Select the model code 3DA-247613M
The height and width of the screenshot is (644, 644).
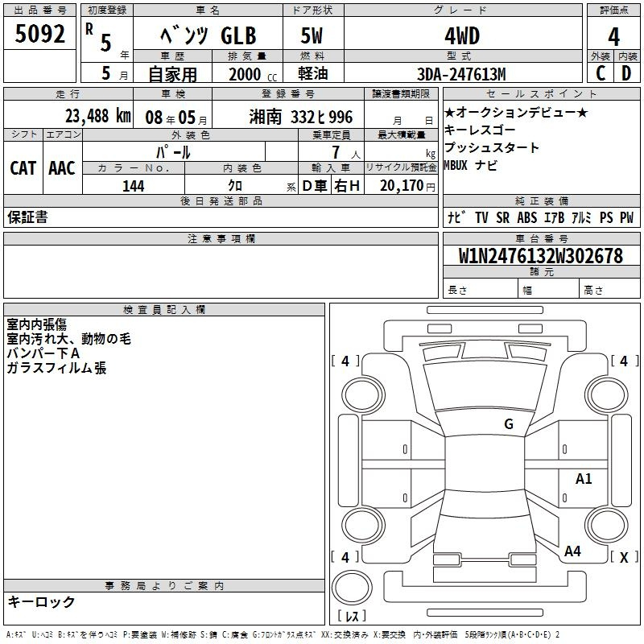(461, 74)
